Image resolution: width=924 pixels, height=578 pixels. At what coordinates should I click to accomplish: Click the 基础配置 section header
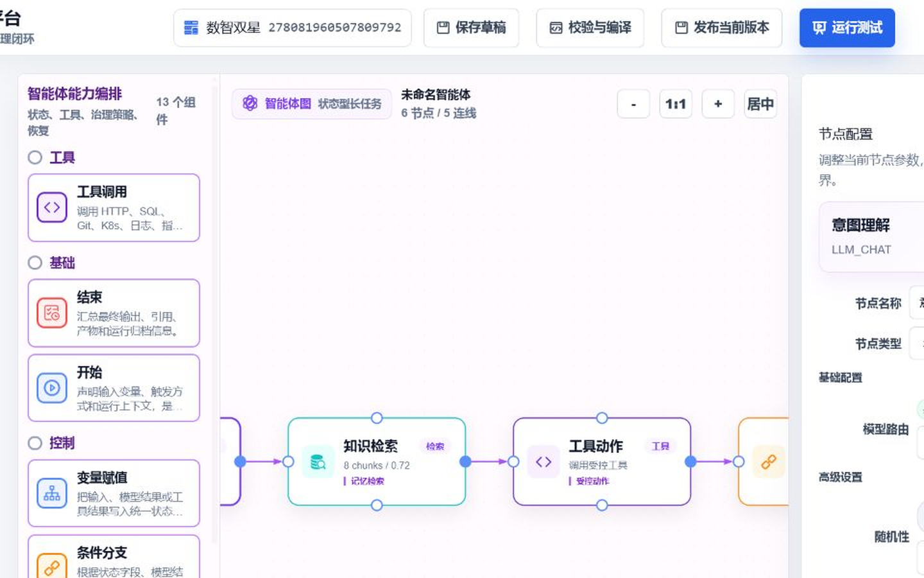click(x=841, y=378)
